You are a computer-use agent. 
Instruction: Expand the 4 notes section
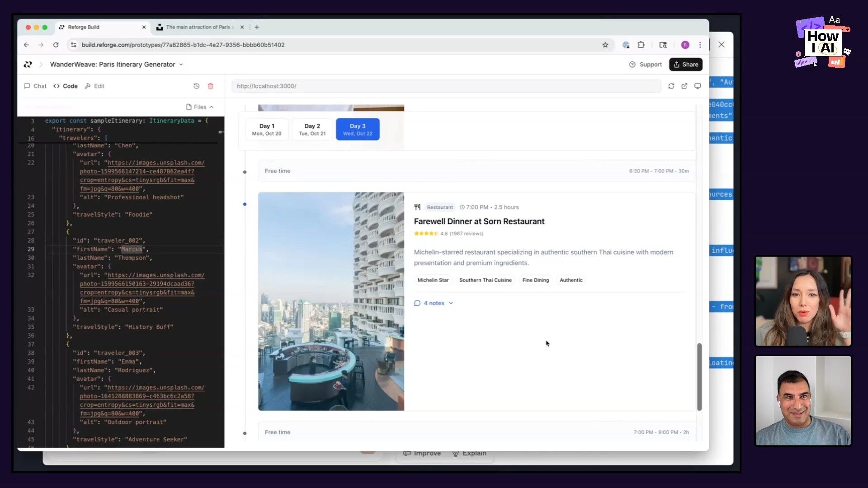[x=434, y=303]
